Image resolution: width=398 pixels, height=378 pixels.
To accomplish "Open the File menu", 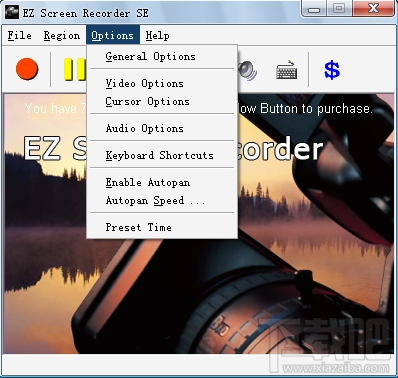I will pos(20,35).
